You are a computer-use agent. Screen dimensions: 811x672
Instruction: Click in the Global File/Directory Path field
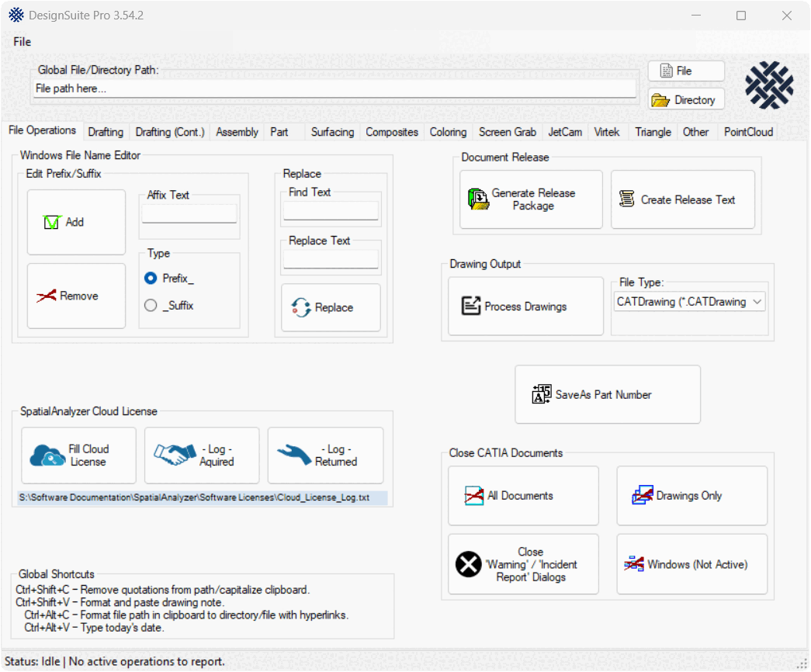tap(335, 88)
